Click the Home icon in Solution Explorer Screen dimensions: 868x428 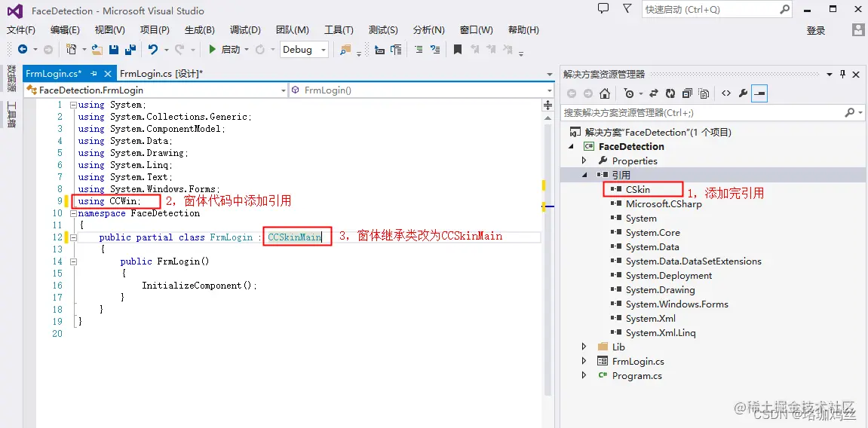[x=605, y=93]
